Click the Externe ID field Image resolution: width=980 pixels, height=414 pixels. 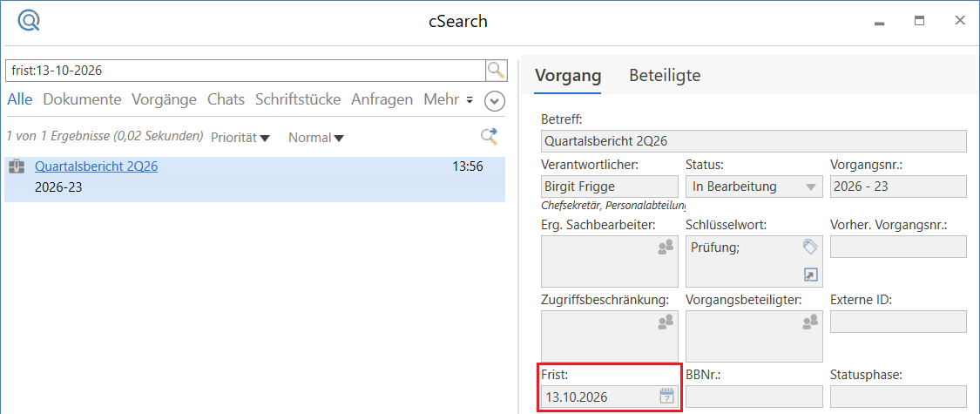click(898, 322)
